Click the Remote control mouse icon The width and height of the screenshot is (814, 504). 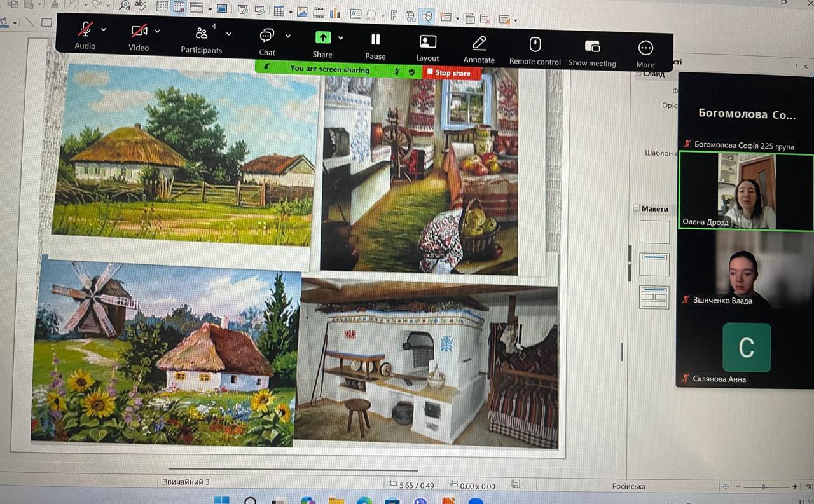point(535,44)
